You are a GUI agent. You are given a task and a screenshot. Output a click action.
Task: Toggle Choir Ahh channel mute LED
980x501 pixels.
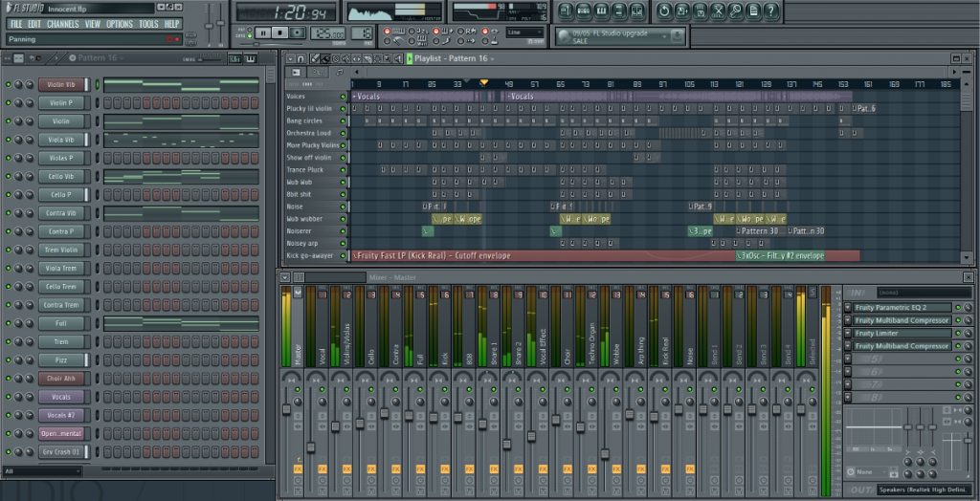click(8, 379)
